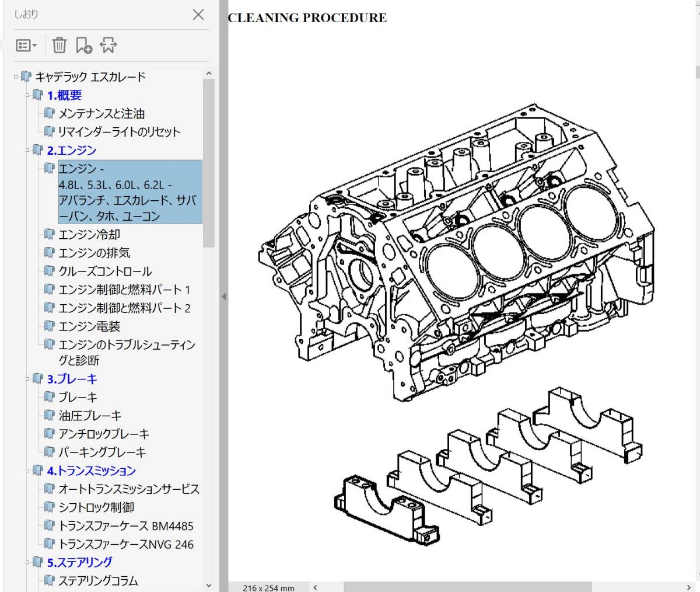This screenshot has width=700, height=592.
Task: Open メンテナンスと注油 bookmark
Action: (101, 113)
